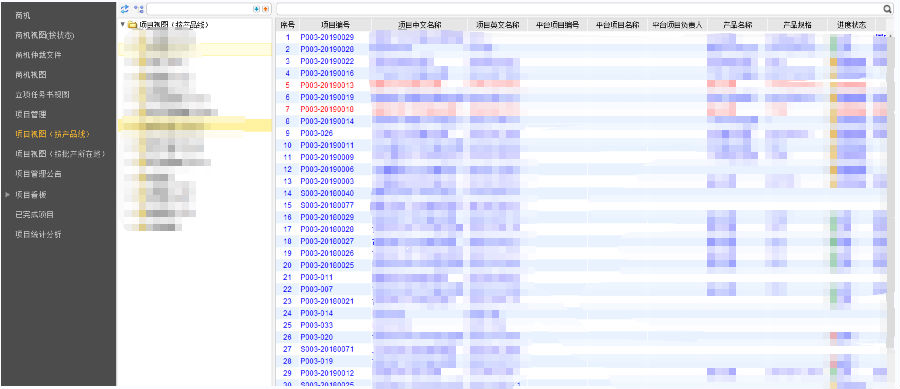
Task: Open project P003-20180028
Action: tap(327, 229)
